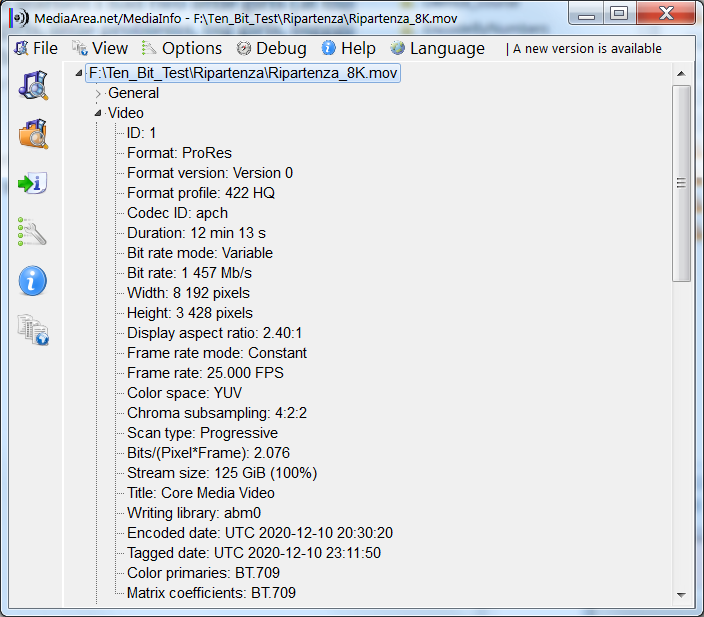Select 'Duration: 12 min 13 s' row
Viewport: 704px width, 617px height.
click(x=196, y=233)
